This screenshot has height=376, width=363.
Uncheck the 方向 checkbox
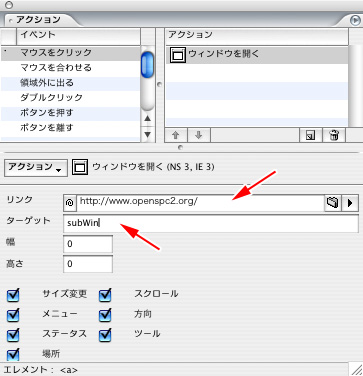(x=105, y=315)
